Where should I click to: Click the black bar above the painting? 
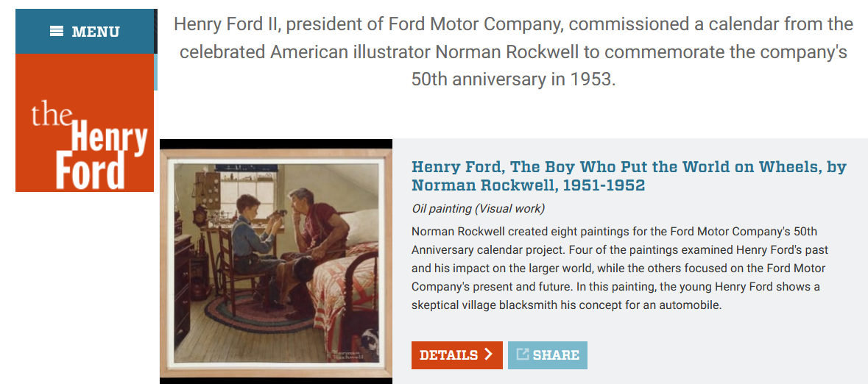tap(276, 143)
